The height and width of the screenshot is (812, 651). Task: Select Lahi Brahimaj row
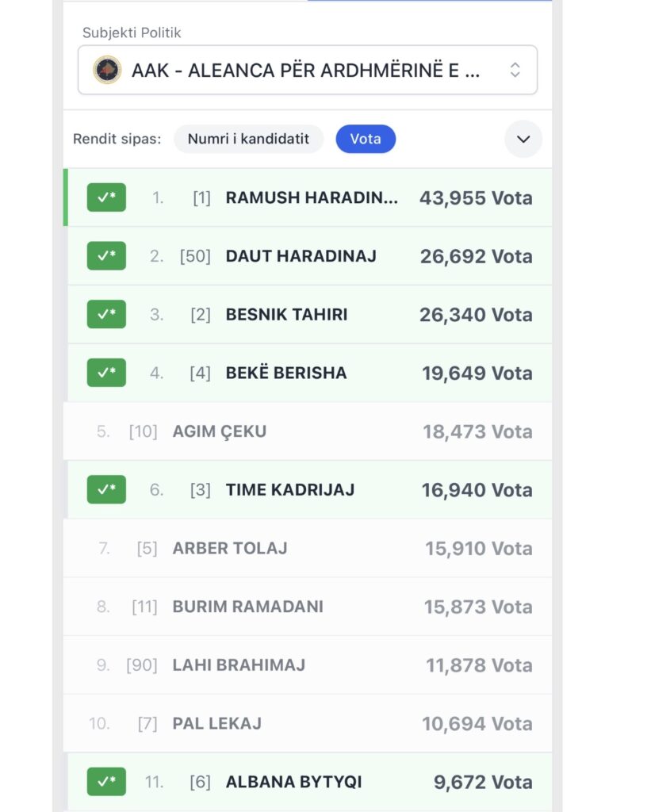coord(308,665)
